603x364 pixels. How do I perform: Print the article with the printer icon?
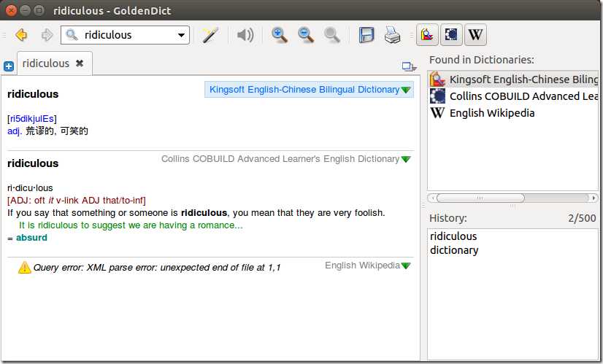point(392,35)
